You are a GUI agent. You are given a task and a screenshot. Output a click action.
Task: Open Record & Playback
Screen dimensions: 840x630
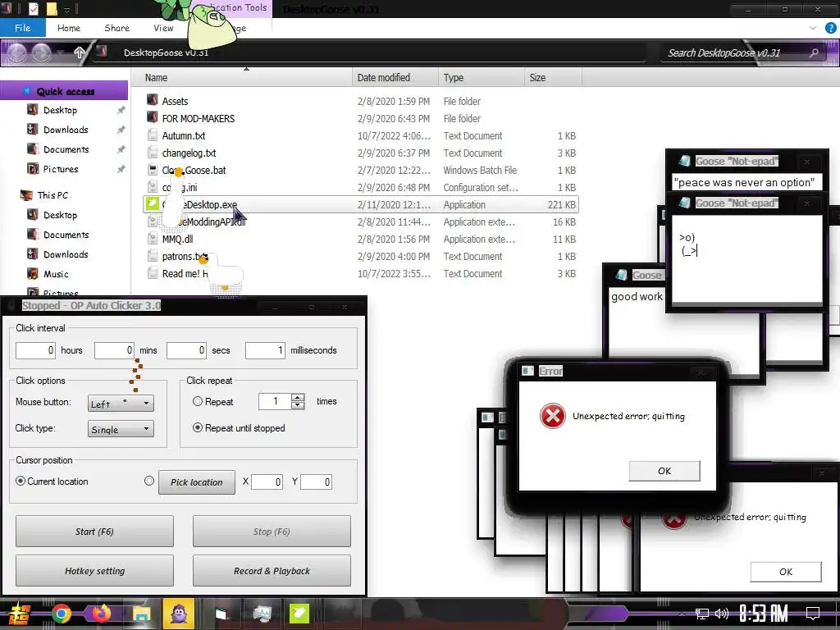click(x=272, y=571)
